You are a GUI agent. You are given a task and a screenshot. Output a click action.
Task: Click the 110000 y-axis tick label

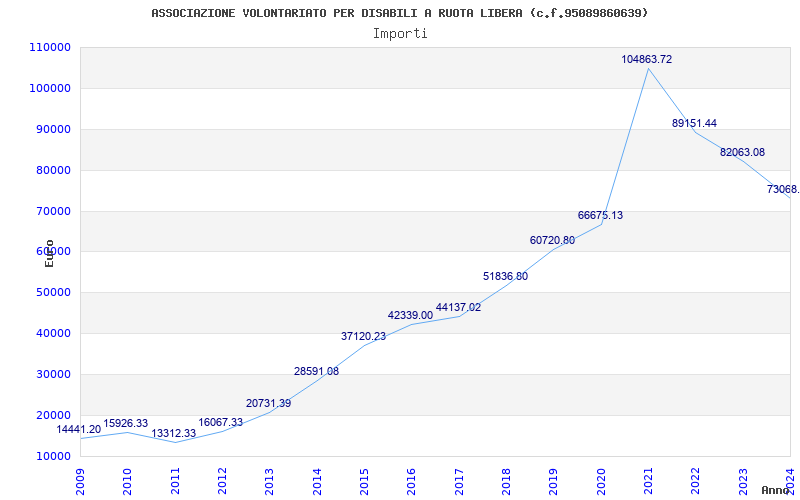pyautogui.click(x=50, y=47)
